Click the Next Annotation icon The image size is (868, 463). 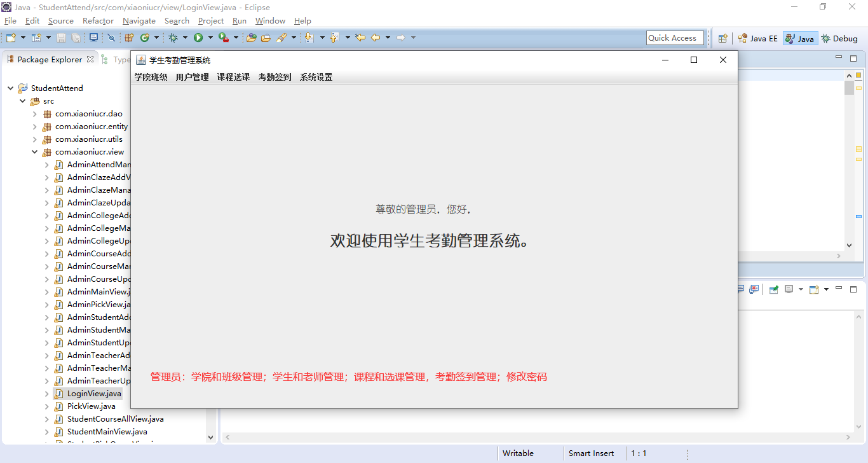(x=309, y=38)
